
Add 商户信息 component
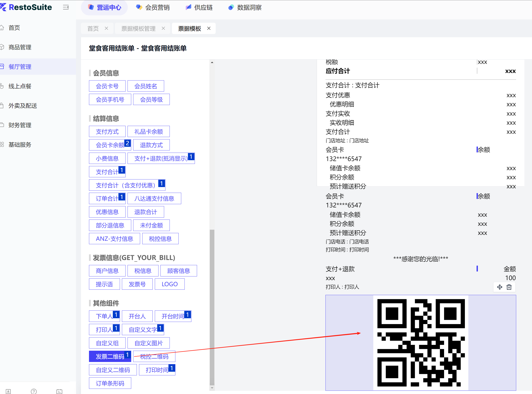tap(107, 271)
